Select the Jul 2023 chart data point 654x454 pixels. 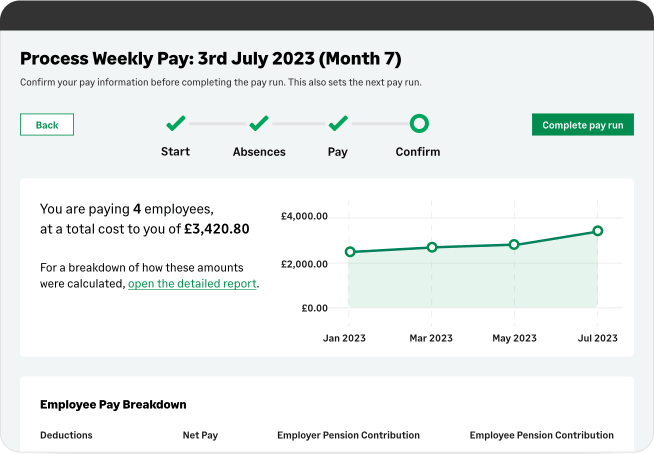[597, 231]
